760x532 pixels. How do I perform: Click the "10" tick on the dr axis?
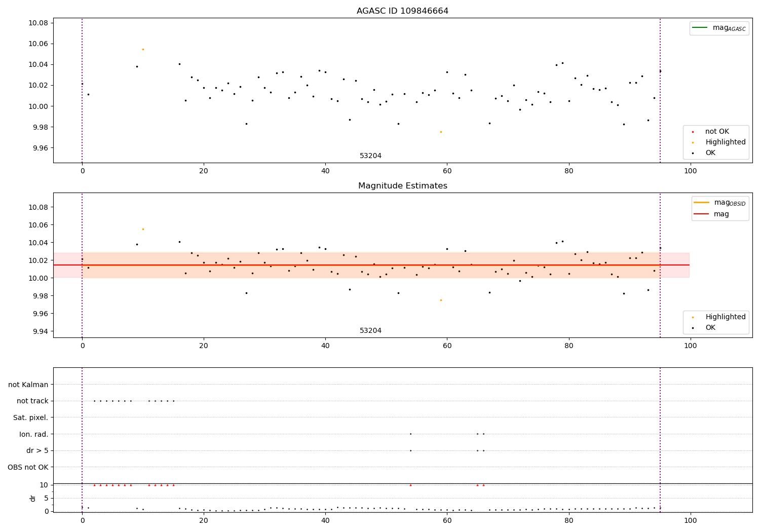44,485
